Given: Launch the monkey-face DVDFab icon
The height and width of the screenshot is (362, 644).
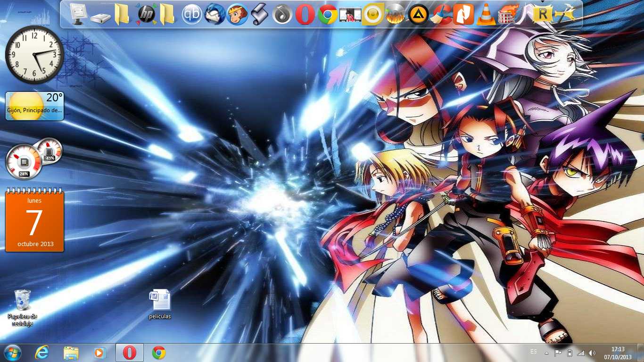Looking at the screenshot, I should tap(237, 15).
